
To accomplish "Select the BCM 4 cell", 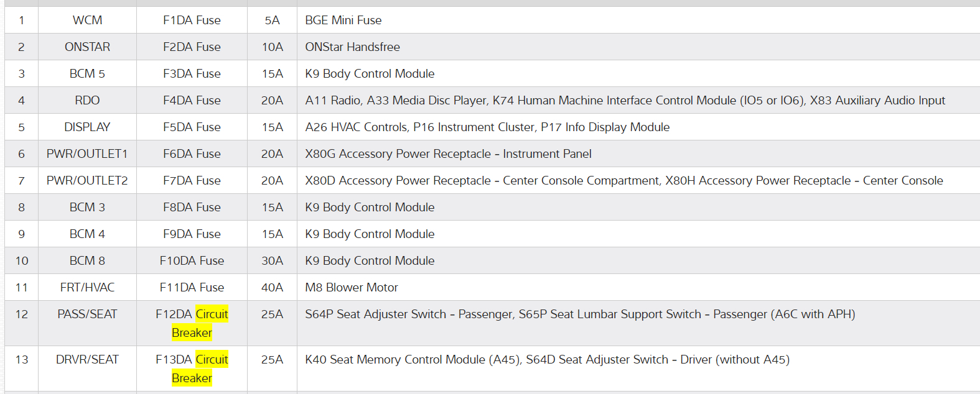I will pyautogui.click(x=87, y=234).
